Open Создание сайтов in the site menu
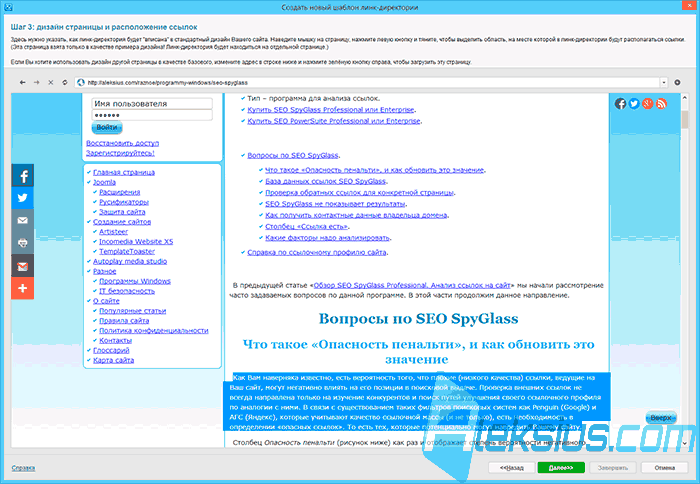This screenshot has width=700, height=484. 122,221
